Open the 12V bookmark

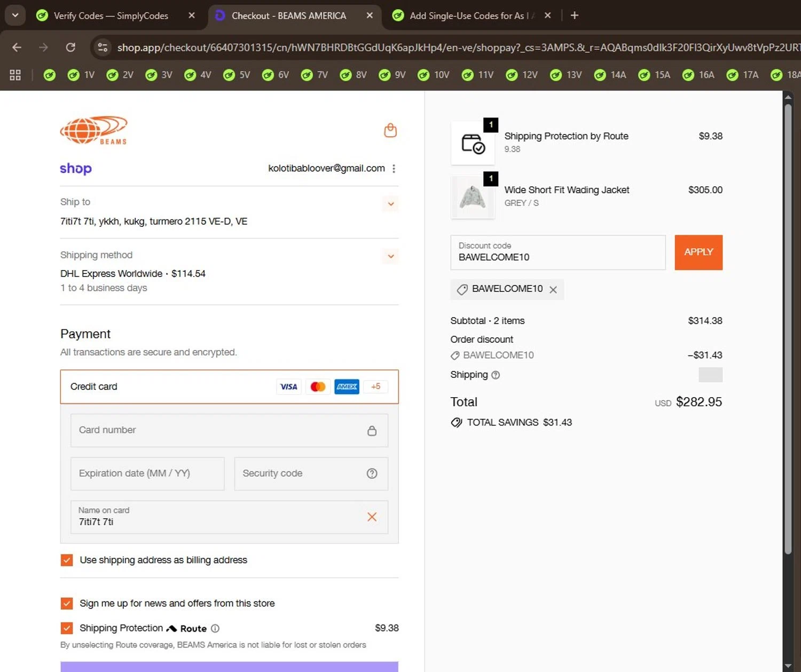[x=522, y=75]
